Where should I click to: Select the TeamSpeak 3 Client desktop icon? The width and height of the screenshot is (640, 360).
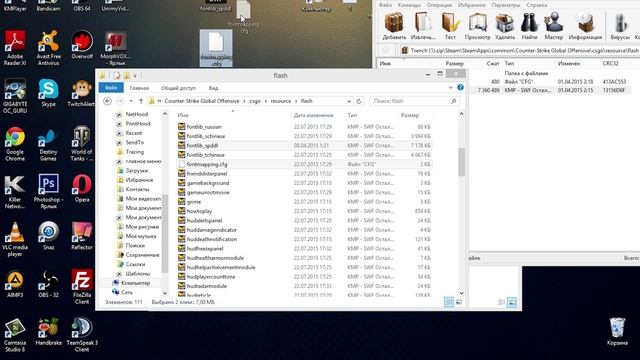coord(82,334)
